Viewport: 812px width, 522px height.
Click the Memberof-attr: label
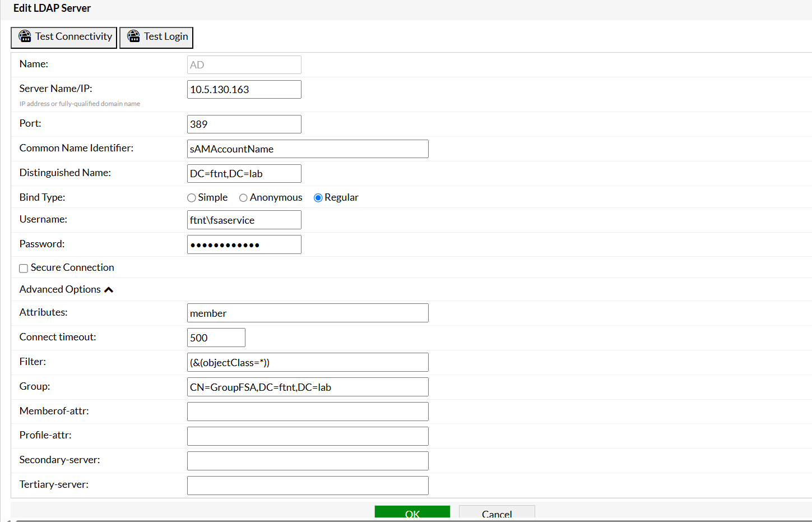(x=54, y=411)
